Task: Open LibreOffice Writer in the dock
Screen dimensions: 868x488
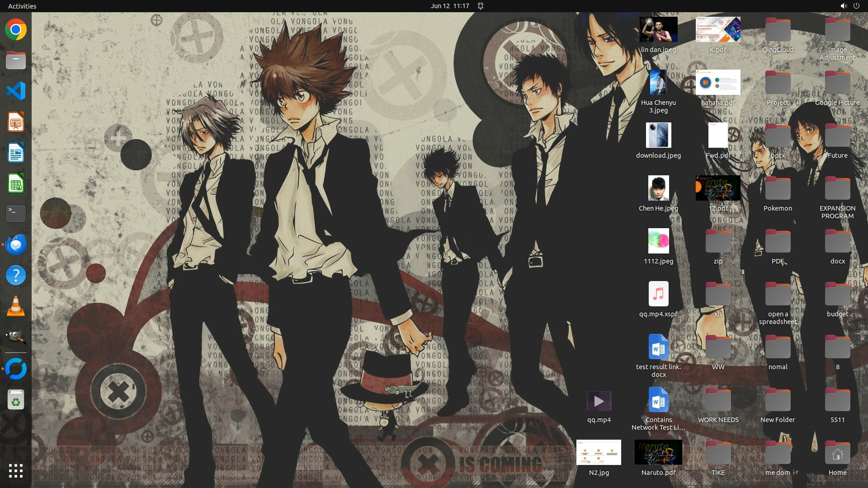Action: click(16, 153)
